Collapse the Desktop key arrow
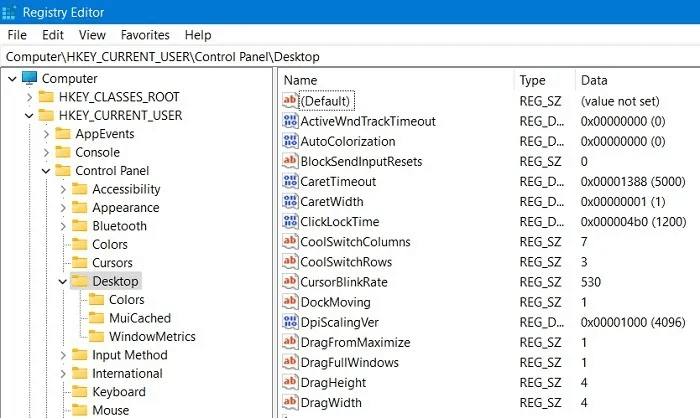This screenshot has height=418, width=700. pyautogui.click(x=63, y=282)
